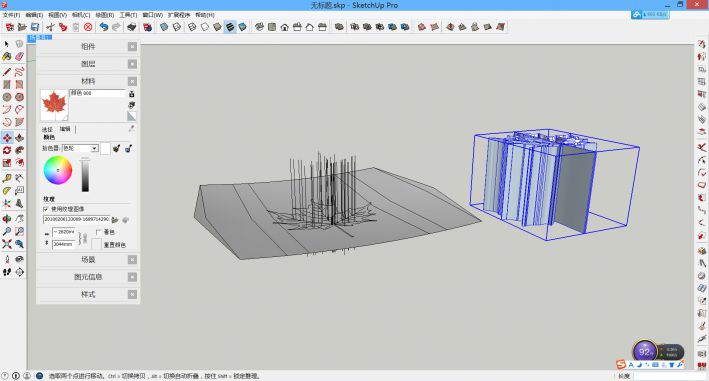709x381 pixels.
Task: Click the Open folder toolbar icon
Action: pyautogui.click(x=22, y=27)
